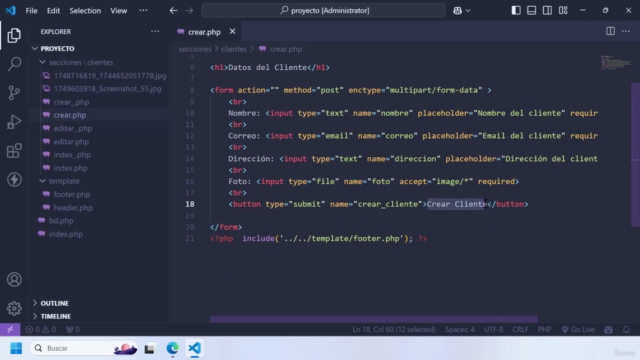Open Copilot status icon in status bar
Viewport: 640px width, 360px height.
pos(608,329)
